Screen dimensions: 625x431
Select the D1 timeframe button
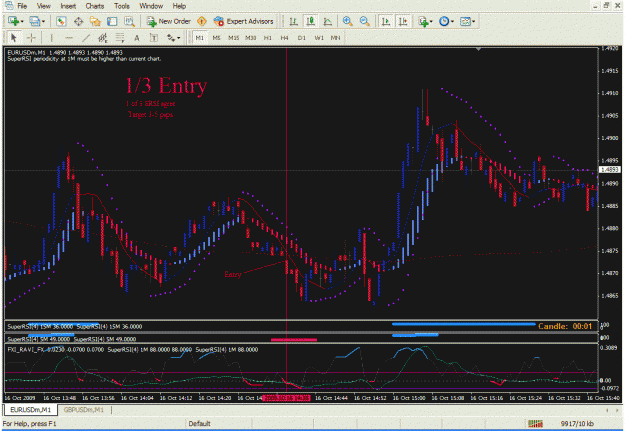[x=301, y=38]
